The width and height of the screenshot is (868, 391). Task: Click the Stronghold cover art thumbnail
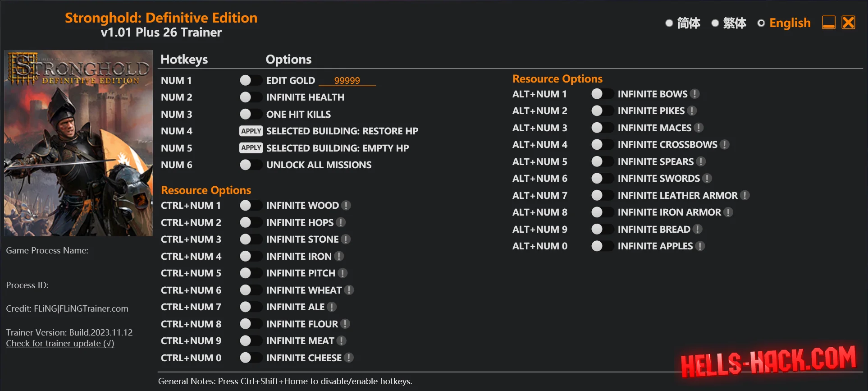point(78,143)
